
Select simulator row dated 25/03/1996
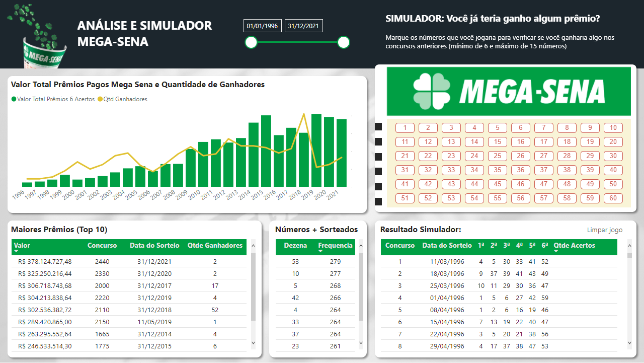[499, 285]
